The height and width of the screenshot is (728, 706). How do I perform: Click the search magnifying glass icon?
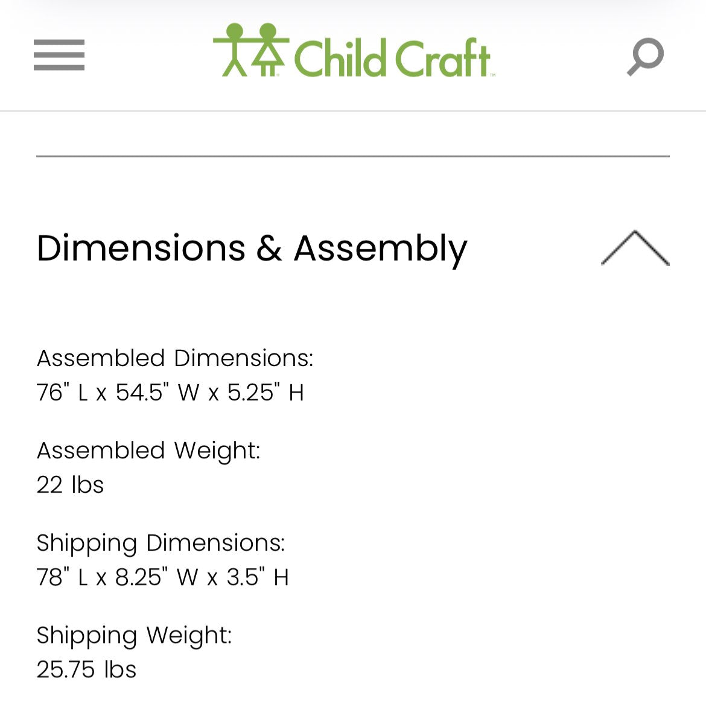(x=645, y=57)
